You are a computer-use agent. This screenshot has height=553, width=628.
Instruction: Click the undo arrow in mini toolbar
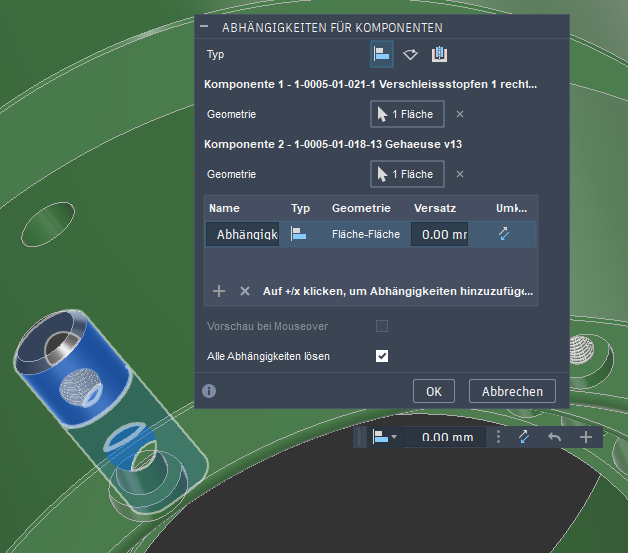coord(555,437)
